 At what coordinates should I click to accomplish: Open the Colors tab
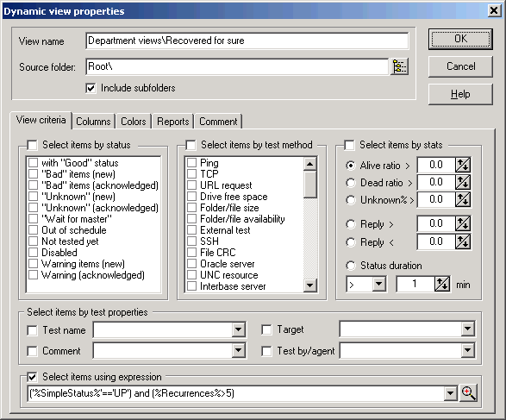tap(134, 122)
